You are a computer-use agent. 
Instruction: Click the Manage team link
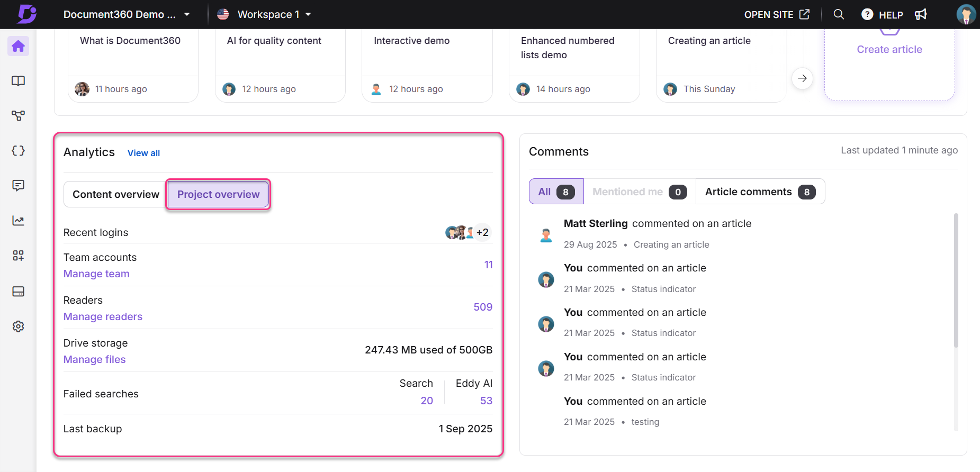96,274
